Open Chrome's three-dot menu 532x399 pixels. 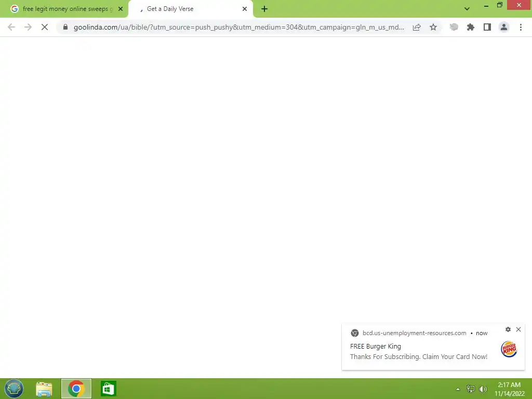521,27
